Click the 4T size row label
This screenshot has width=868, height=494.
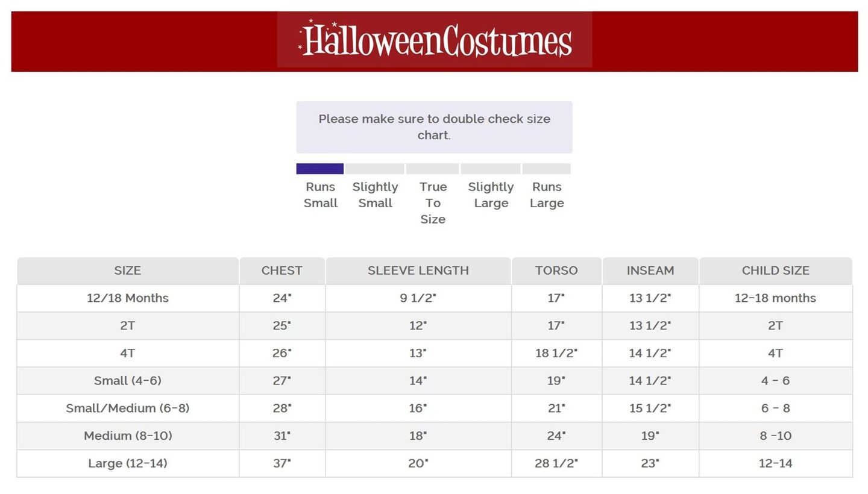127,354
